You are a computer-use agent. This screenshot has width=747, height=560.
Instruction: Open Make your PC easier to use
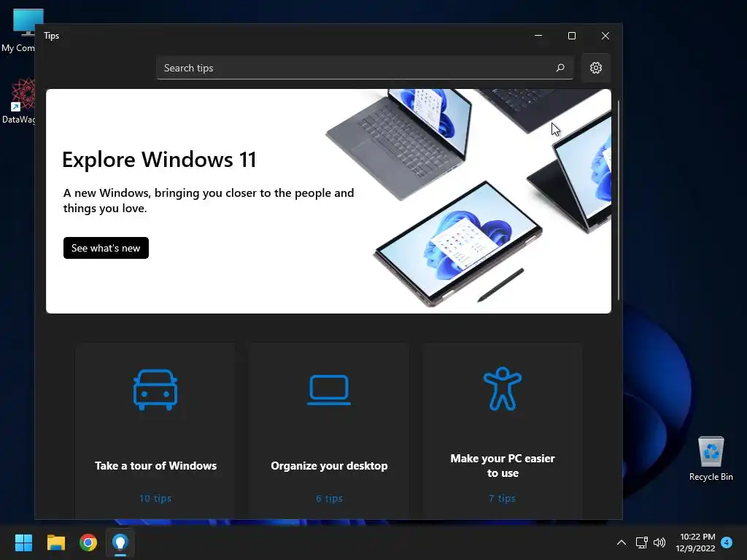[502, 431]
